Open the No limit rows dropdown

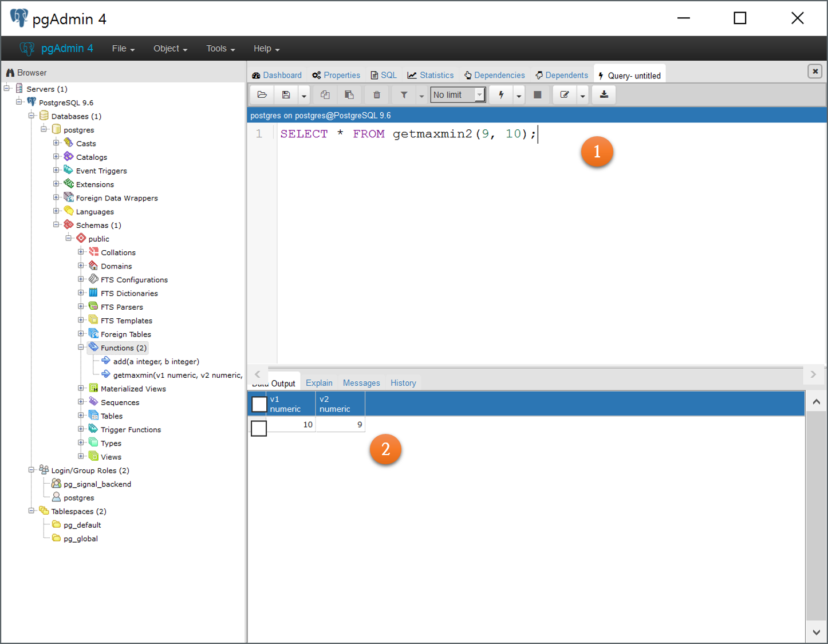458,95
